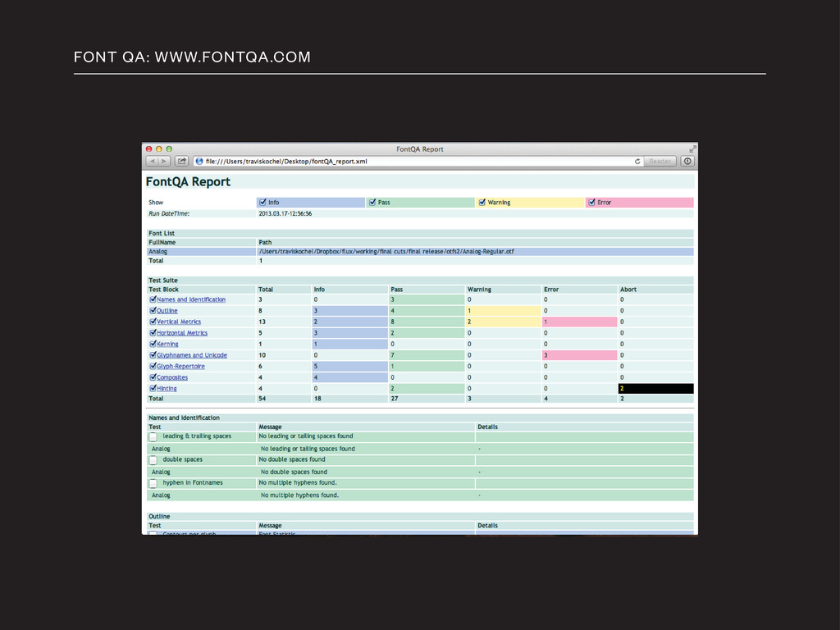Click the Reader button in address bar
This screenshot has height=630, width=840.
660,162
